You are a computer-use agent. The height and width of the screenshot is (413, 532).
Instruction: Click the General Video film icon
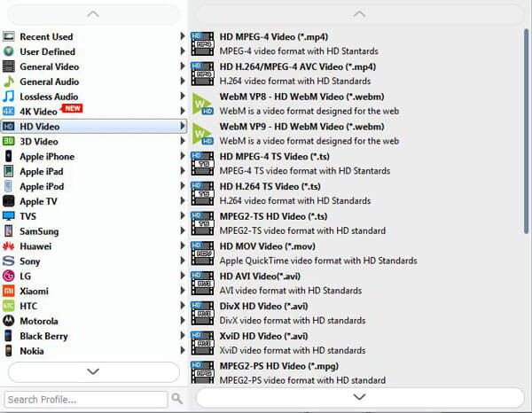point(9,66)
